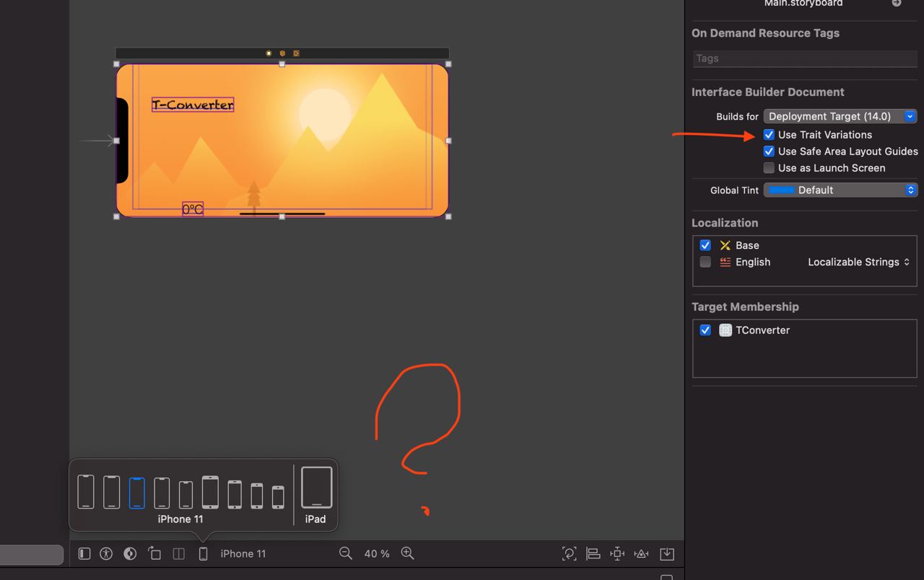924x580 pixels.
Task: Zoom out with the minus magnifier
Action: [x=346, y=553]
